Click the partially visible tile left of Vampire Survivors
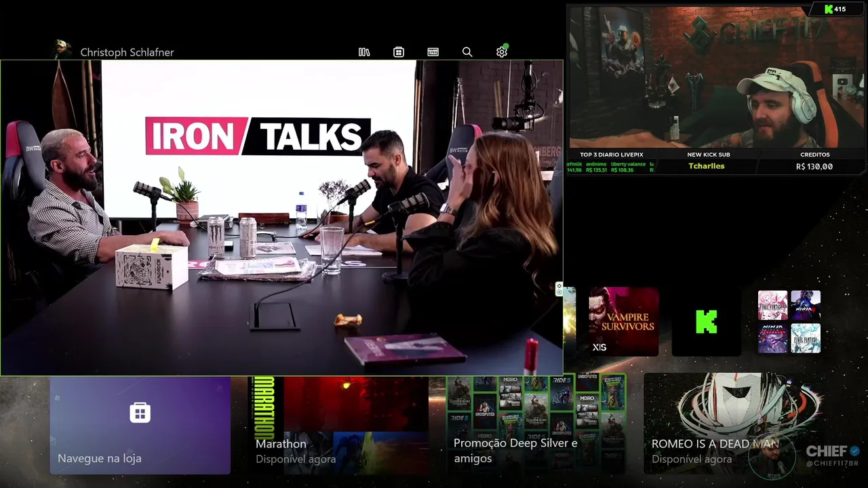Screen dimensions: 868x488 (570, 321)
